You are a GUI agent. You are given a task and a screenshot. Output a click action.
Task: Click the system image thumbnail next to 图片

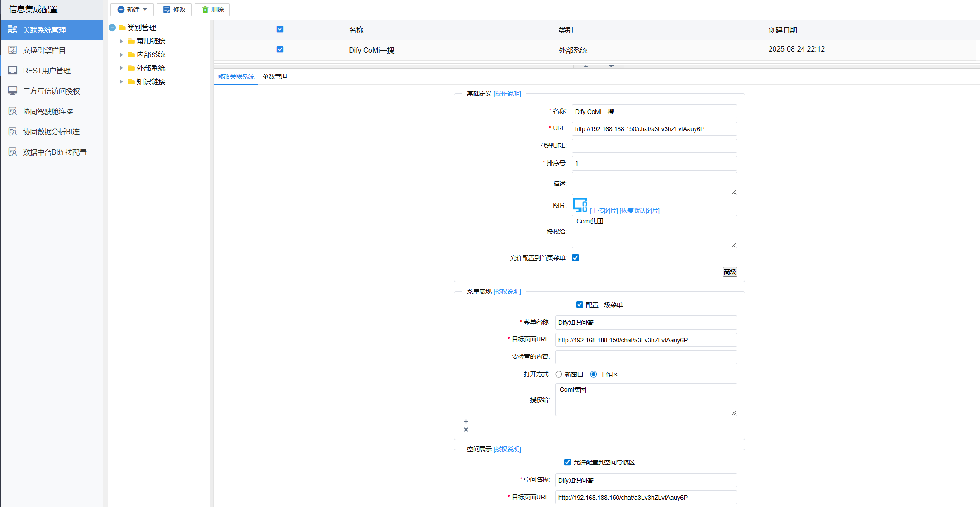(x=580, y=205)
